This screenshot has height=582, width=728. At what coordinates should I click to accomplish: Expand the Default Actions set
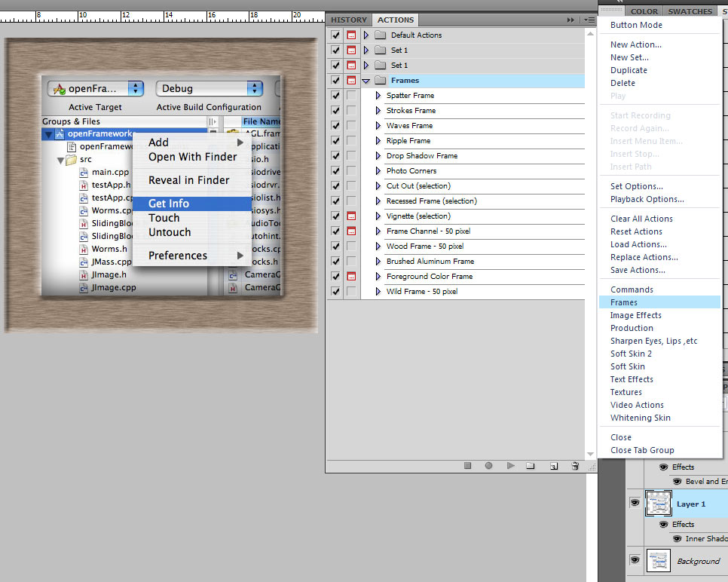coord(366,35)
